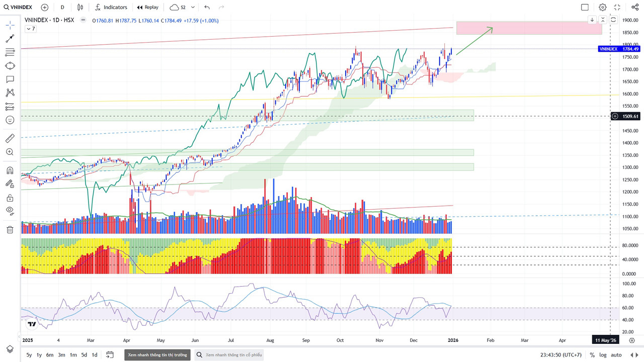Open the layout setup square icon
This screenshot has height=362, width=644.
point(585,8)
